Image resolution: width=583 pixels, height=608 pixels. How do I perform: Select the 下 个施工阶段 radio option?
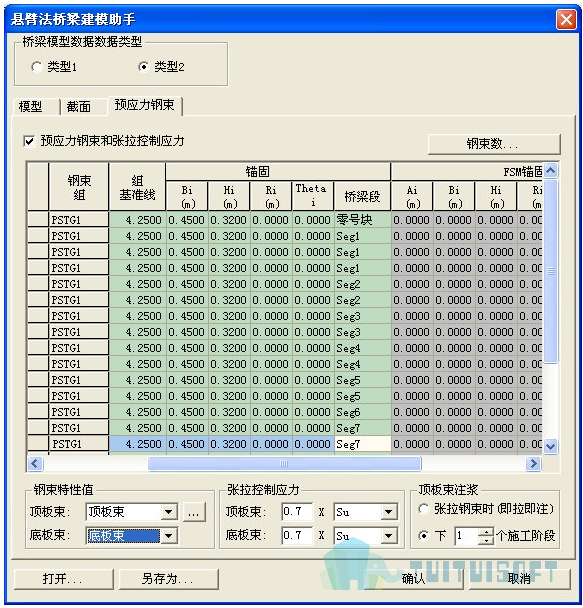pyautogui.click(x=424, y=536)
